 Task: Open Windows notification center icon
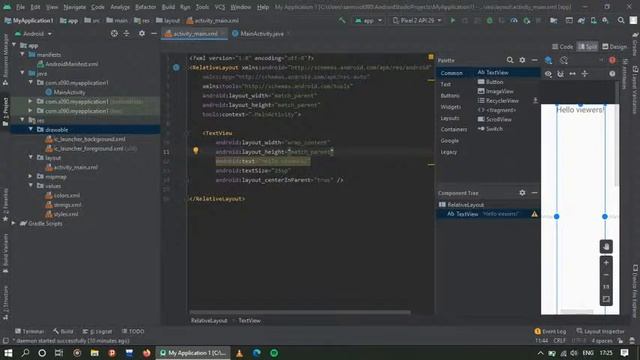coord(624,353)
